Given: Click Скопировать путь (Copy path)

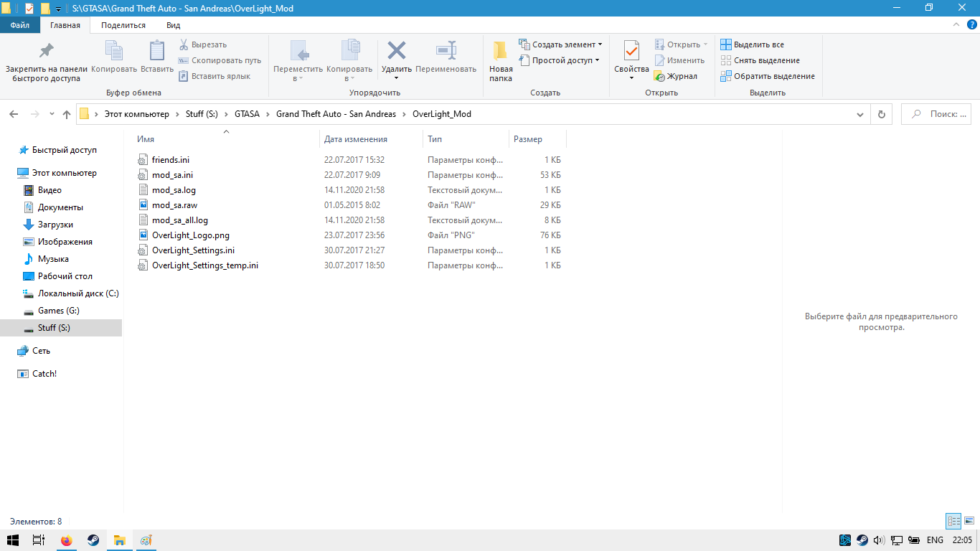Looking at the screenshot, I should point(220,60).
